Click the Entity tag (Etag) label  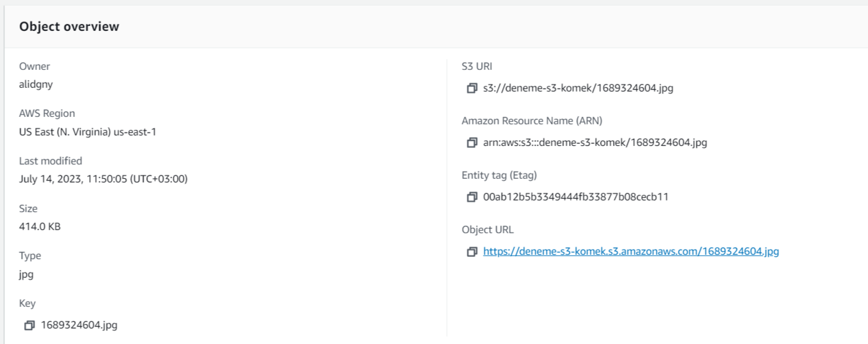[503, 175]
